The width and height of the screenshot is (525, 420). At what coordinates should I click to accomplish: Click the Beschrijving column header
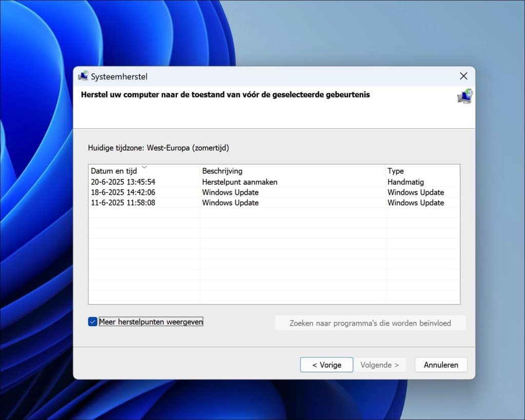click(x=293, y=171)
